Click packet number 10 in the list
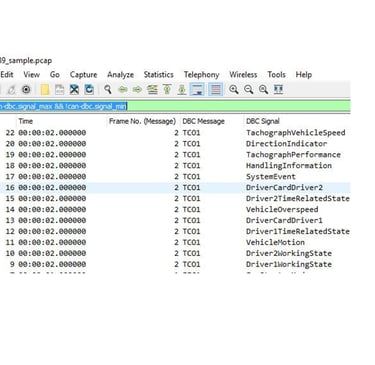The width and height of the screenshot is (375, 365). point(10,253)
